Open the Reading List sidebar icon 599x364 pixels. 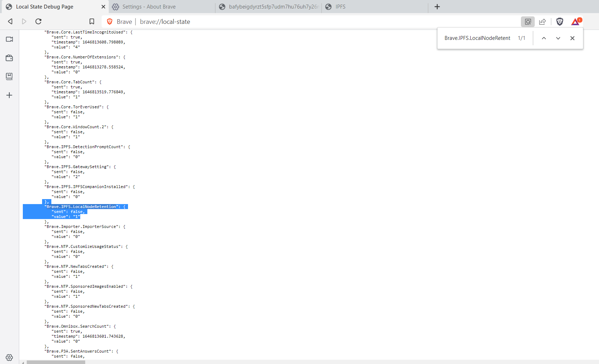pyautogui.click(x=9, y=76)
